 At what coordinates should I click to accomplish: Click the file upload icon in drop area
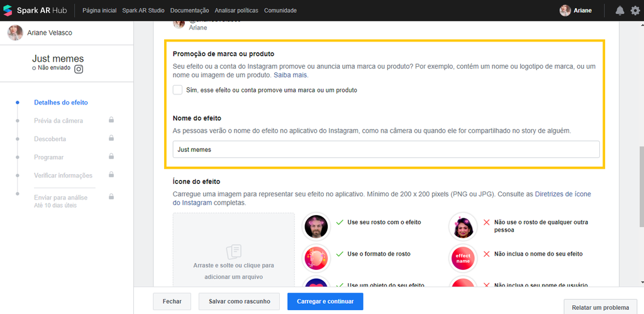[x=234, y=251]
